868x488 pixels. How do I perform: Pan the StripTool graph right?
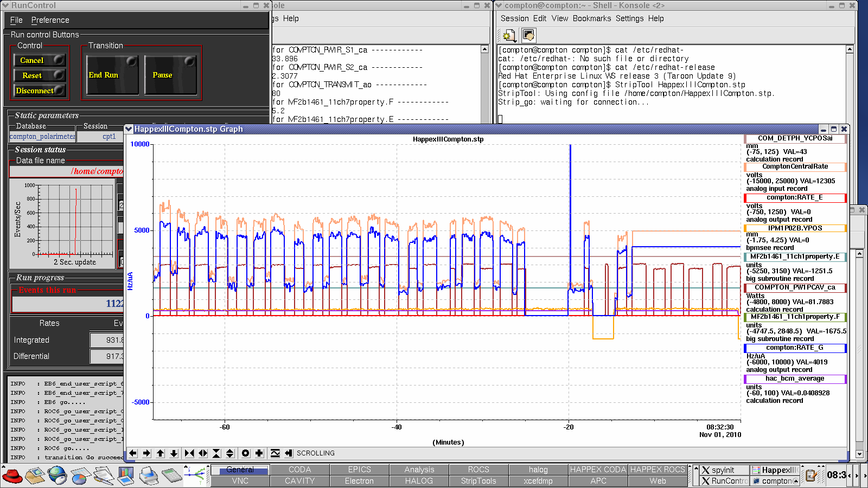coord(146,453)
